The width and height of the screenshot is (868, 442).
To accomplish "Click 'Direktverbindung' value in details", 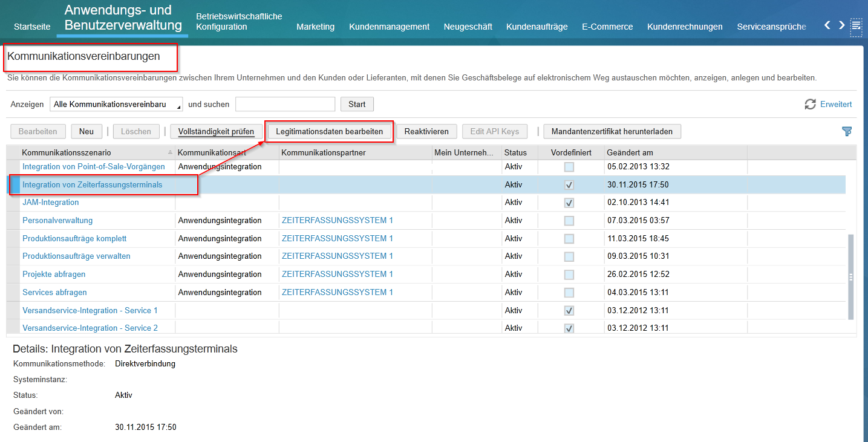I will [145, 363].
